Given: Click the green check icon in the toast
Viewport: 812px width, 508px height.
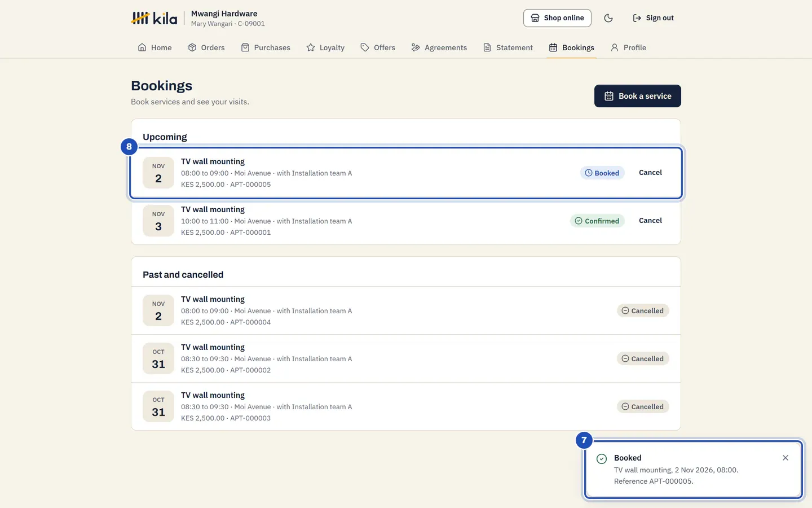Looking at the screenshot, I should click(602, 459).
